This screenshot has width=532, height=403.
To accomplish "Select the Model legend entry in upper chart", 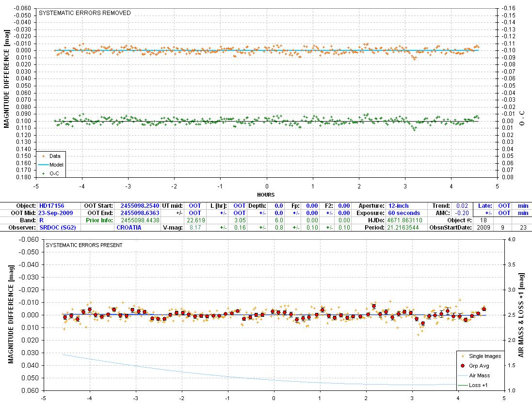I will click(51, 165).
